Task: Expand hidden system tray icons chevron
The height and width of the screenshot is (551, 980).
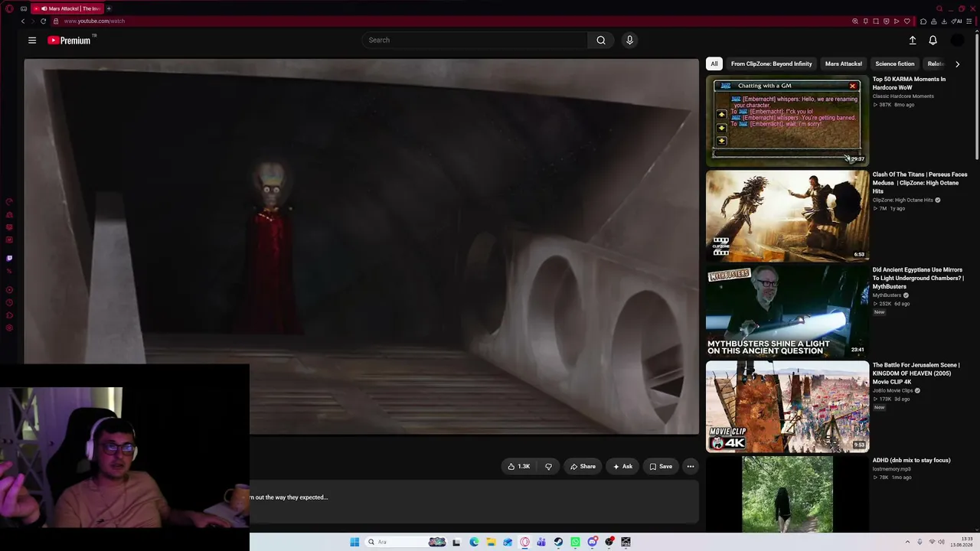Action: (x=907, y=542)
